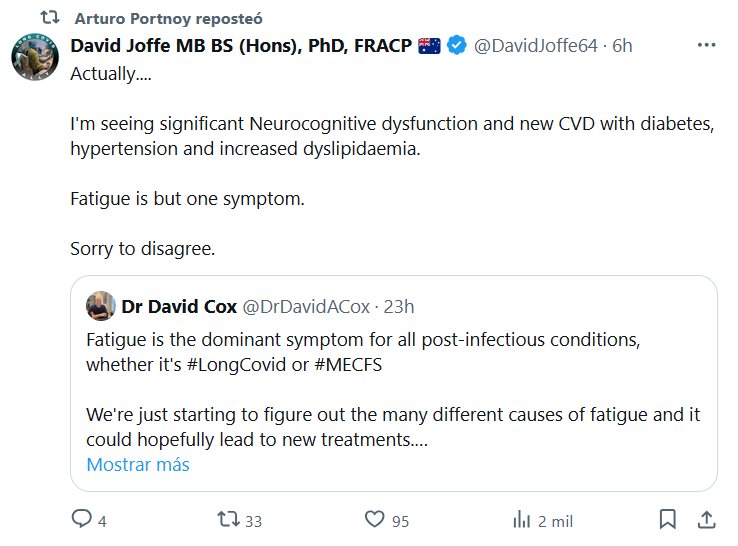Image resolution: width=738 pixels, height=546 pixels.
Task: Open view analytics bar chart icon
Action: (x=521, y=520)
